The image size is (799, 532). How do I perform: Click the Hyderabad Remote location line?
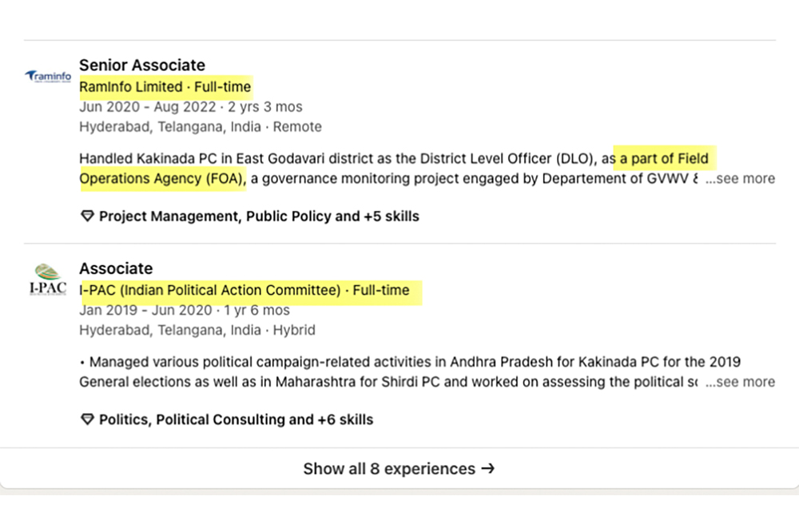[x=200, y=126]
